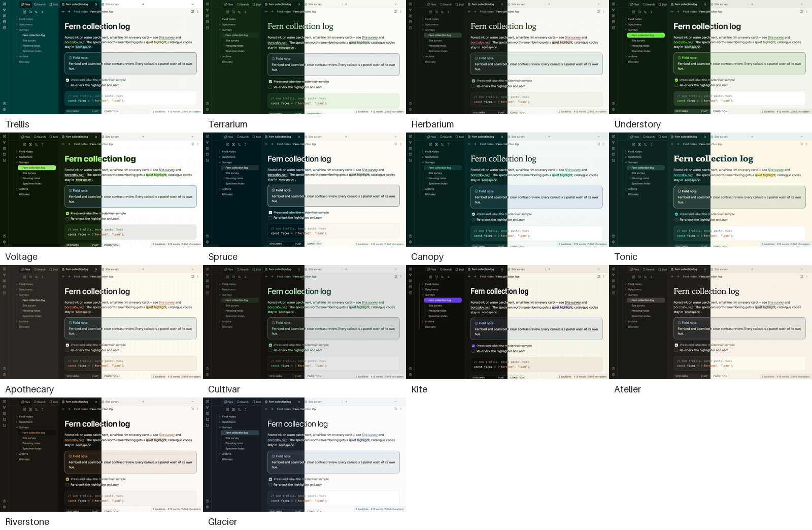Viewport: 812px width, 530px height.
Task: Expand Field Notes folder in Trellis preview
Action: [24, 19]
